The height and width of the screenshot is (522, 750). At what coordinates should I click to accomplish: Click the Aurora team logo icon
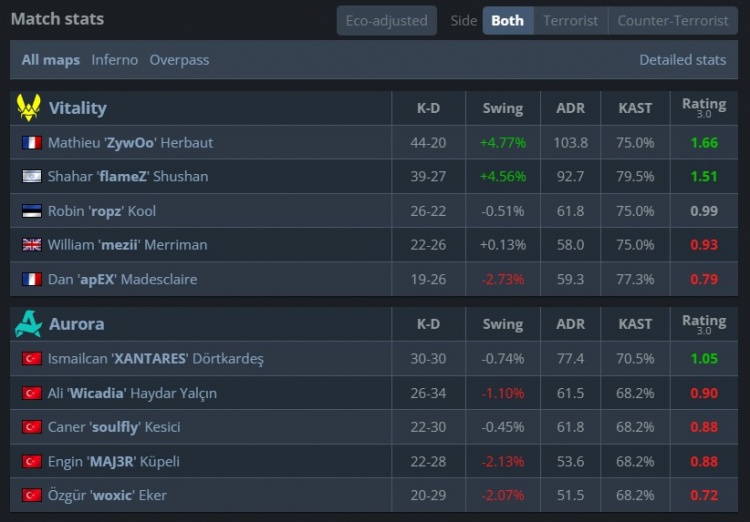pos(28,323)
